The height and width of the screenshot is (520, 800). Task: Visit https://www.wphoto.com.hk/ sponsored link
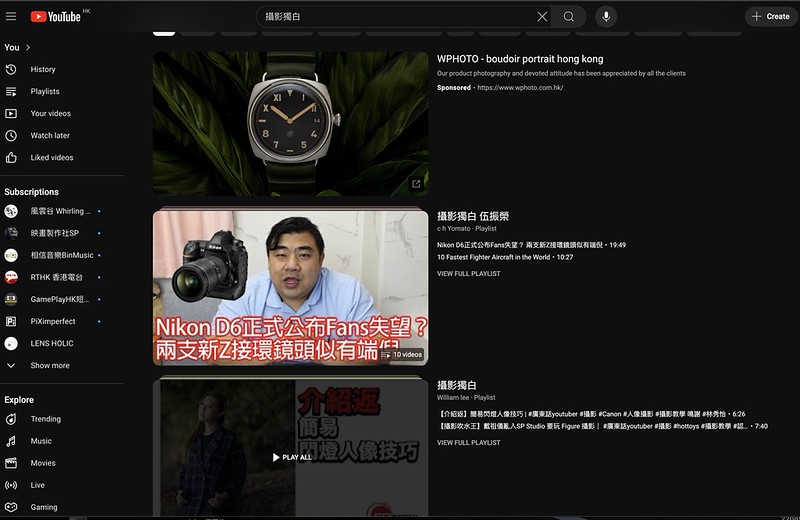pos(520,87)
